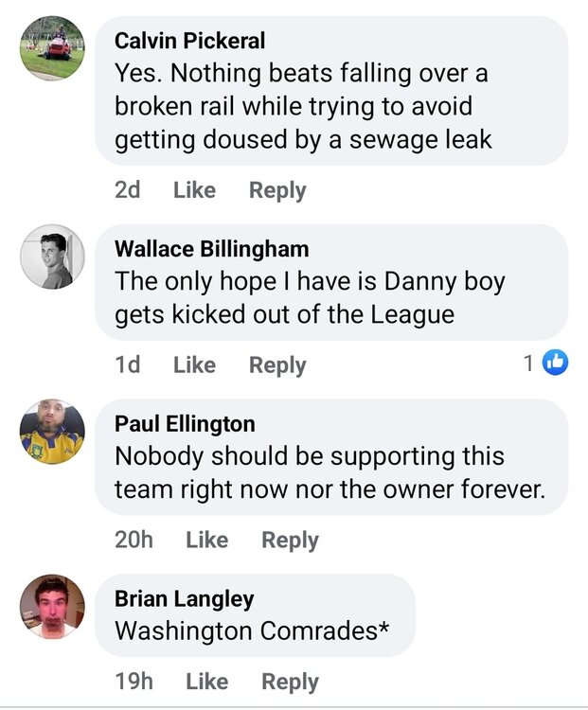
Task: Open Brian Langley's profile picture
Action: tap(53, 607)
